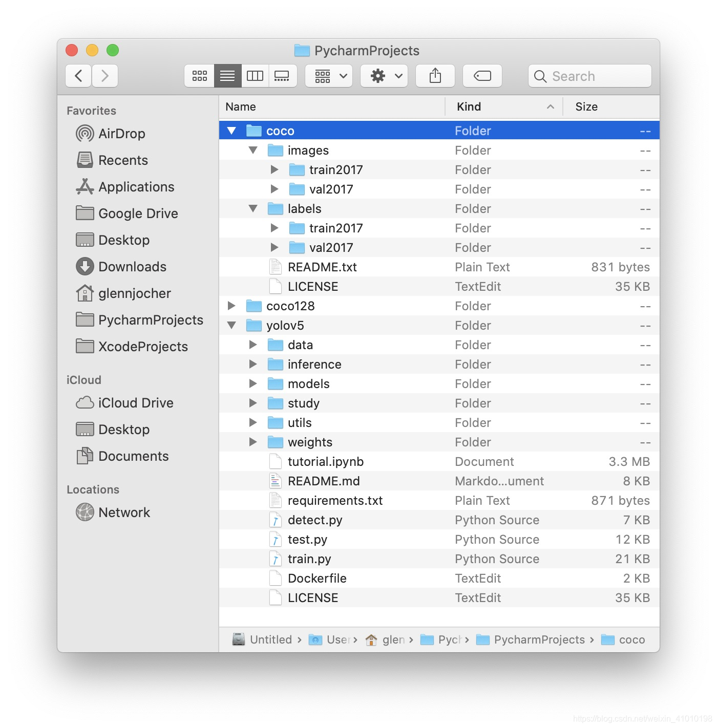The height and width of the screenshot is (728, 717).
Task: Select the coco128 folder icon
Action: [254, 306]
